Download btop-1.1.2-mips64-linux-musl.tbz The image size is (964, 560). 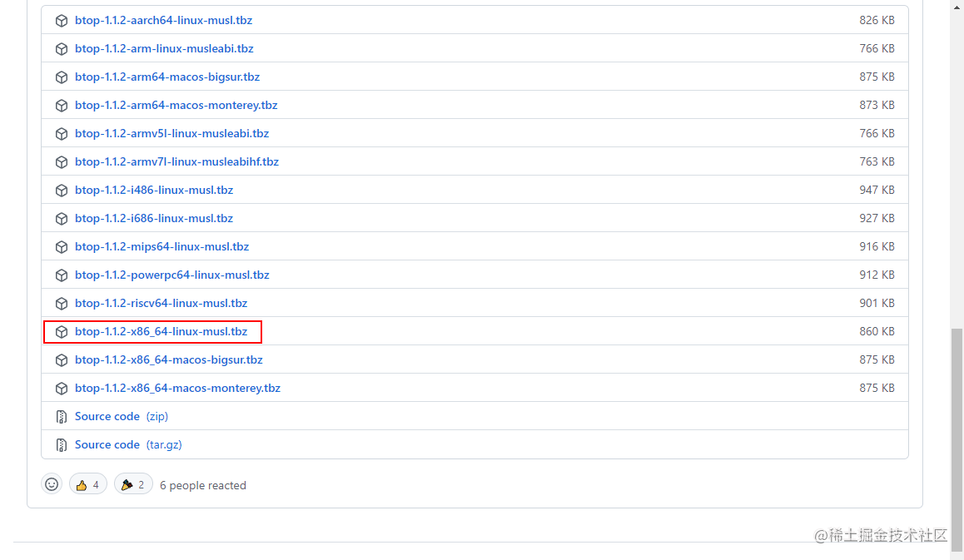click(x=161, y=246)
